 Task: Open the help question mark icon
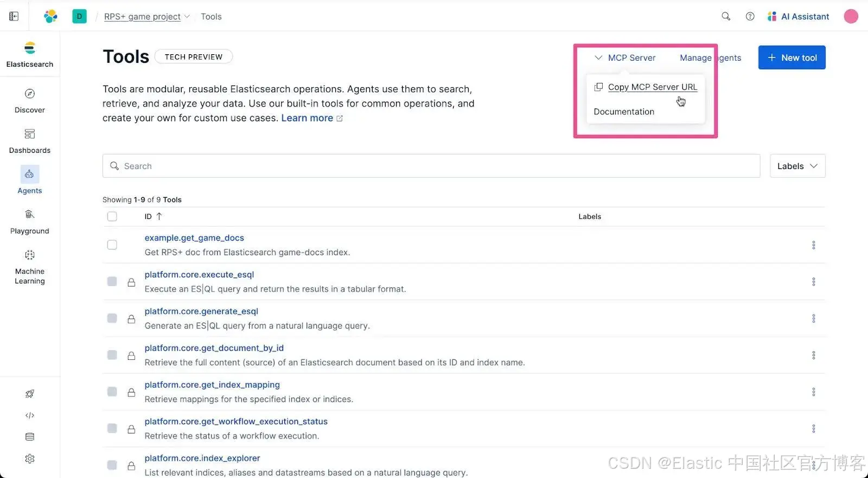tap(750, 16)
